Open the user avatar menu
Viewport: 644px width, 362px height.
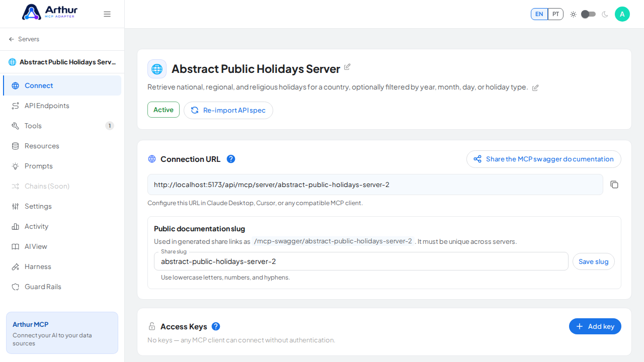622,14
